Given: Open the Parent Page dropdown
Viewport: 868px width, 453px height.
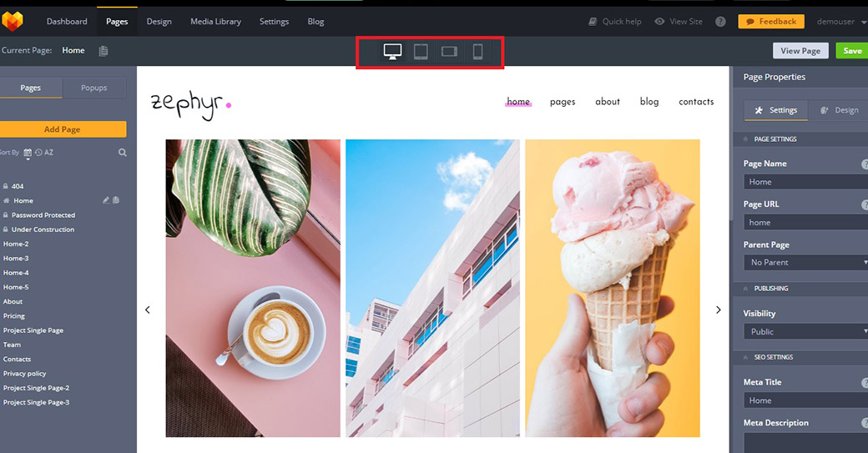Looking at the screenshot, I should (x=806, y=263).
